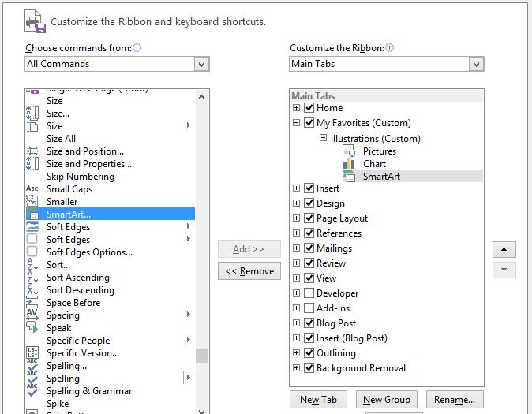Click the Spelling & Grammar icon
Screen dimensions: 532x414
click(x=32, y=391)
